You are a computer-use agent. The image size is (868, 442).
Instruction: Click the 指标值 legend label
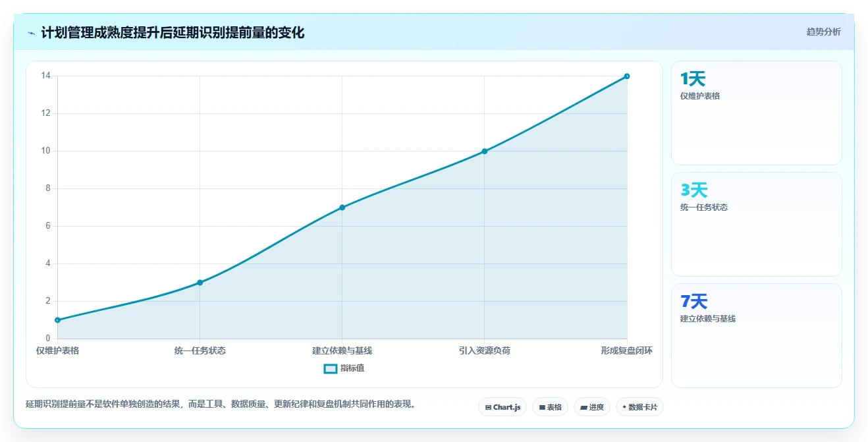point(352,368)
